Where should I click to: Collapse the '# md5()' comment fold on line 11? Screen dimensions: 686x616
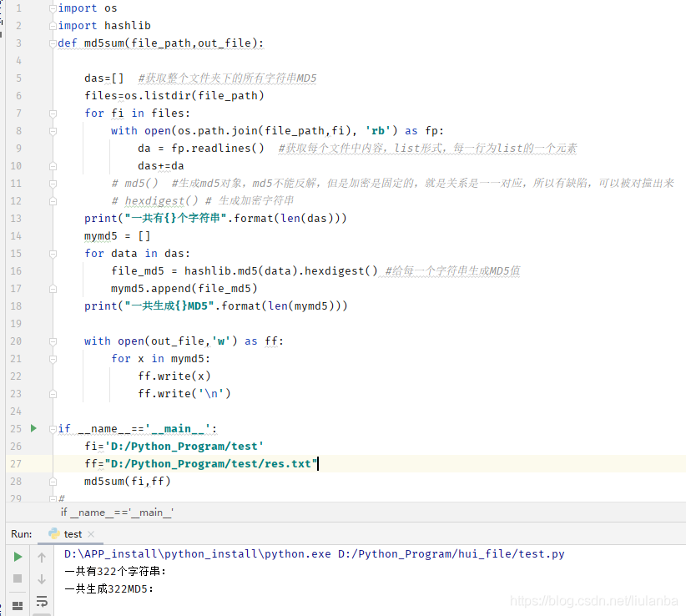pyautogui.click(x=53, y=184)
